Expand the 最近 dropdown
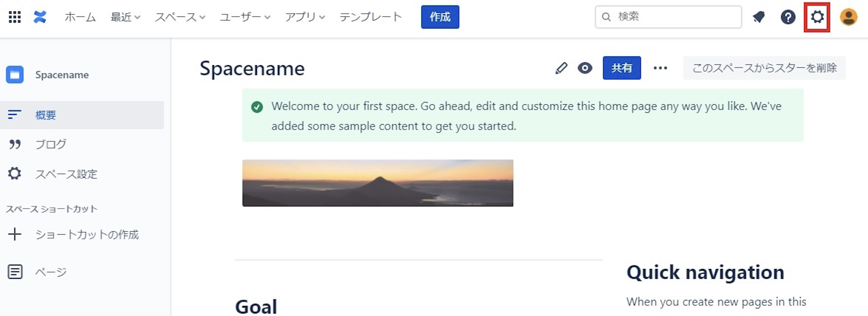868x316 pixels. pos(125,17)
